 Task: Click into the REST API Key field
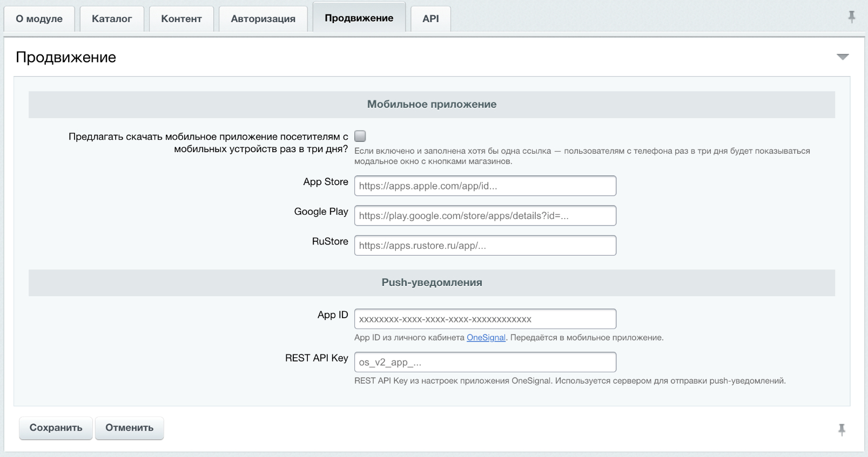pyautogui.click(x=485, y=362)
